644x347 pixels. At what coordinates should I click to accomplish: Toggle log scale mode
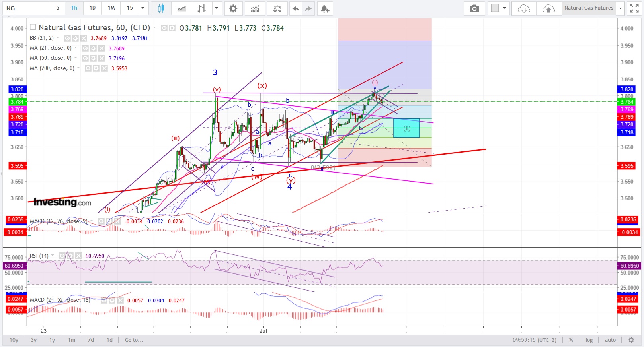(589, 340)
